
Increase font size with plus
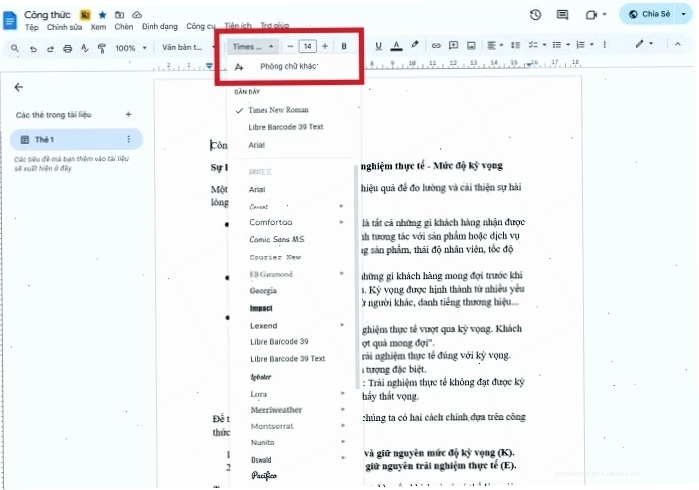(325, 46)
